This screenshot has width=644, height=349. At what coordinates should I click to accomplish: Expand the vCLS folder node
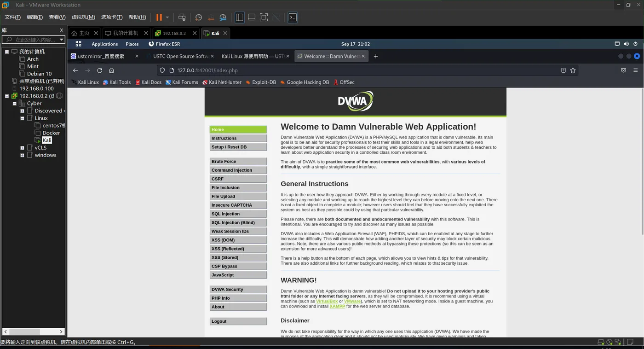tap(22, 148)
